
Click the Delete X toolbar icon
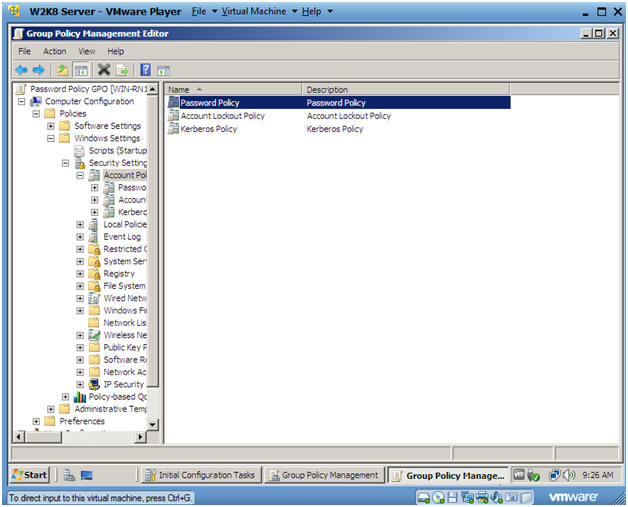[x=104, y=70]
